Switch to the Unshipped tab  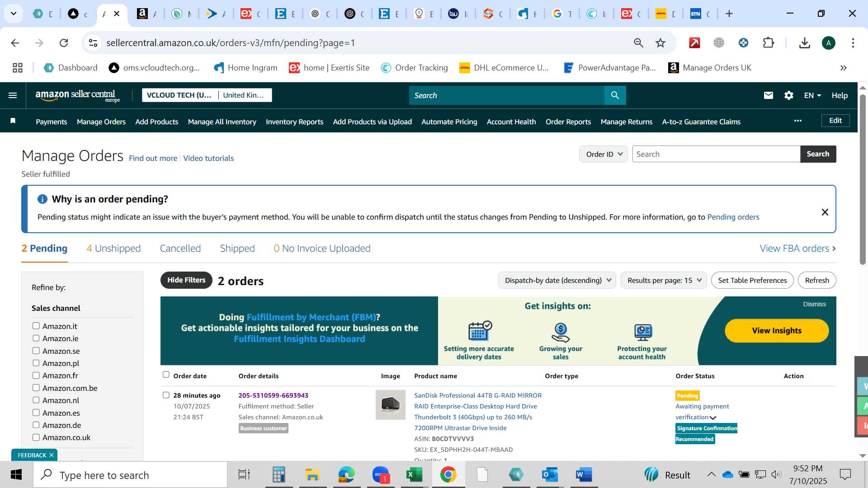point(113,248)
